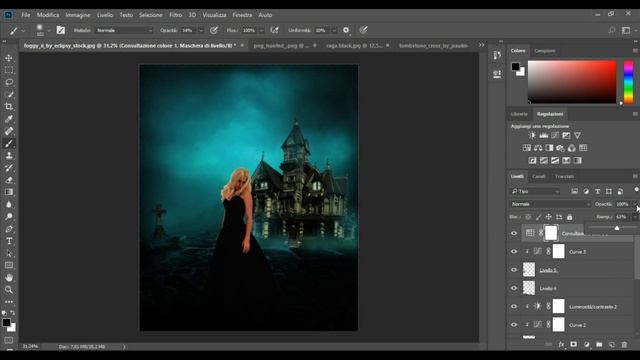Screen dimensions: 640x360
Task: Toggle airbrush mode in options bar
Action: pyautogui.click(x=274, y=30)
